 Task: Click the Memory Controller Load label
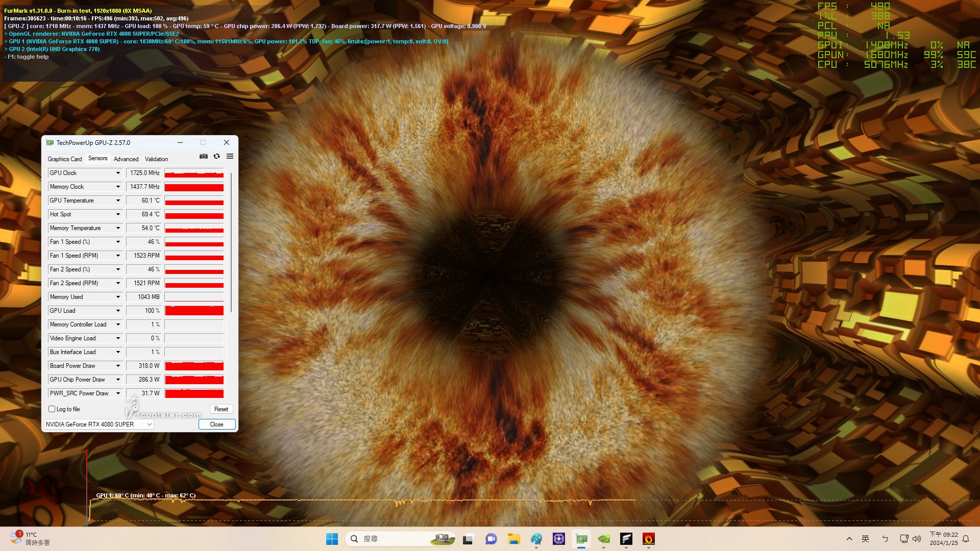point(78,324)
